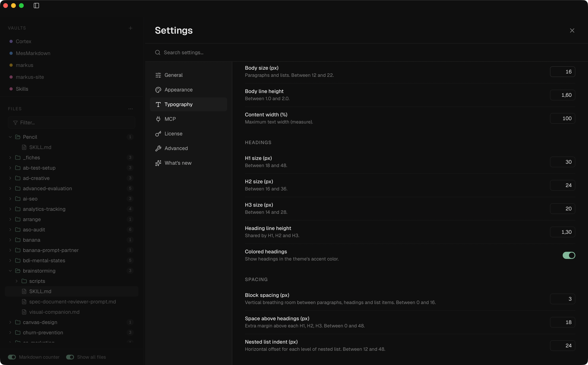This screenshot has height=365, width=588.
Task: Expand the analytics-tracking folder
Action: [10, 209]
